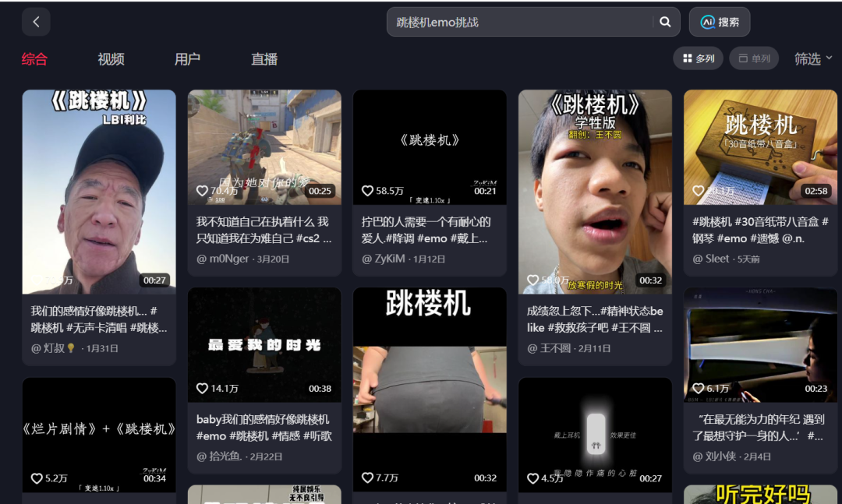This screenshot has width=842, height=504.
Task: Open author link @ 刘小侠
Action: tap(714, 456)
